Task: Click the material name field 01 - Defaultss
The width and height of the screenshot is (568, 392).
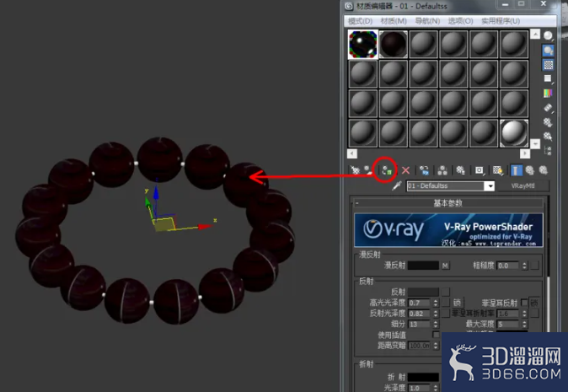Action: pos(446,186)
